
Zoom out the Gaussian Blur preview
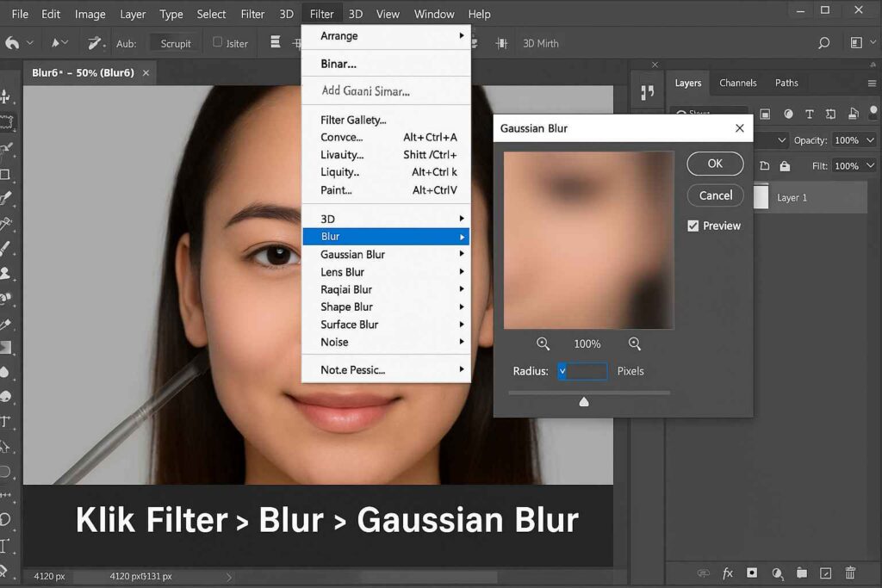pyautogui.click(x=543, y=344)
